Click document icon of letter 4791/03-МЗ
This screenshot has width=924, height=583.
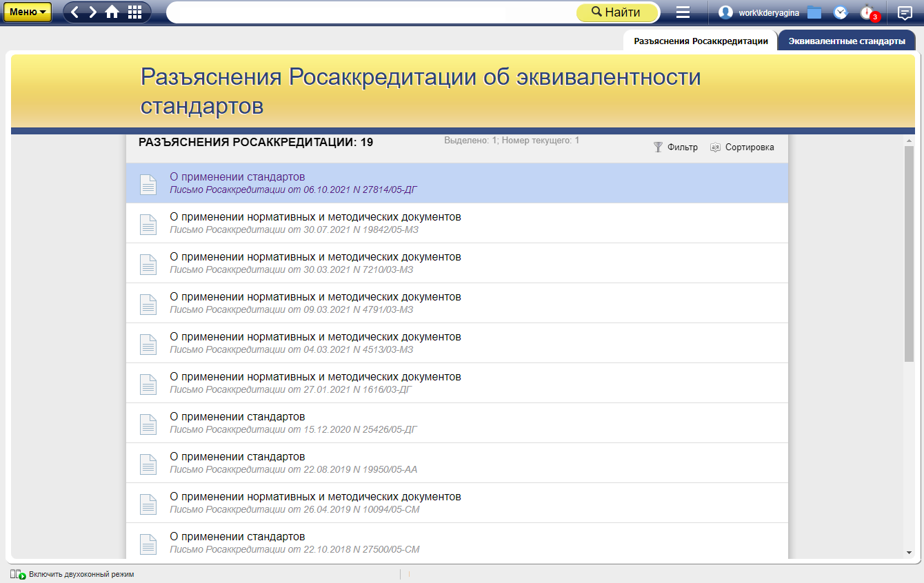tap(148, 305)
